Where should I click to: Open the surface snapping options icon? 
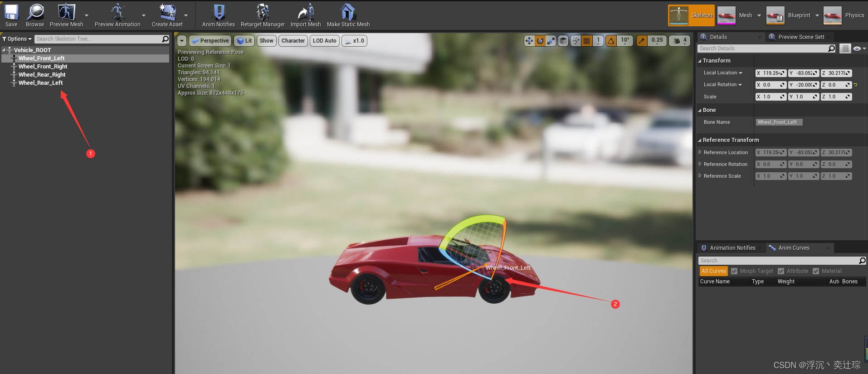tap(575, 41)
